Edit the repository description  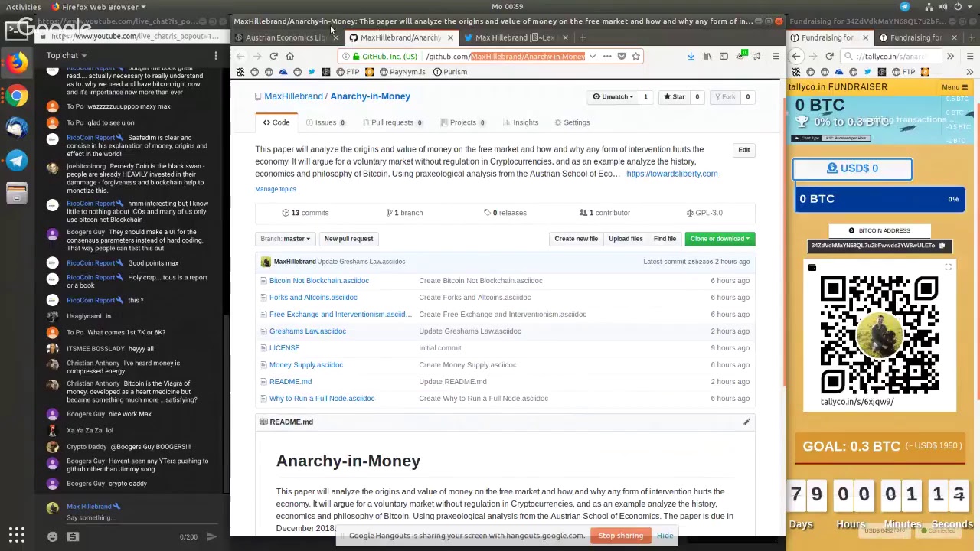(x=743, y=150)
